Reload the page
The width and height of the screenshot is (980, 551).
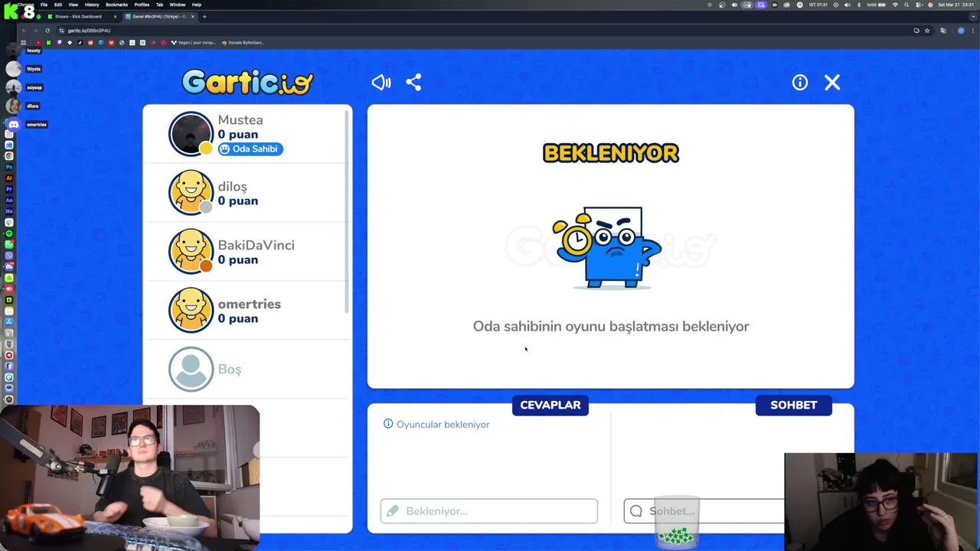tap(47, 31)
